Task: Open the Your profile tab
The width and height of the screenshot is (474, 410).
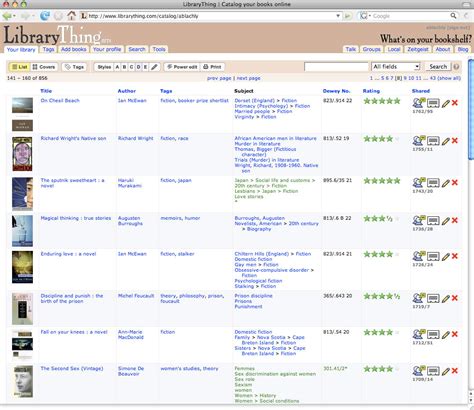Action: (x=107, y=49)
